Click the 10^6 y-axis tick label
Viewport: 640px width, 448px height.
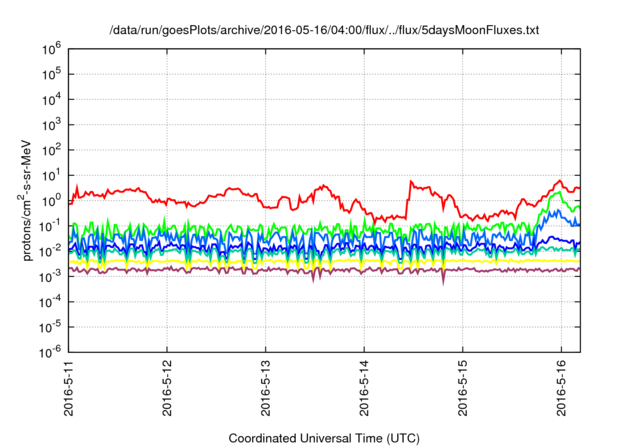[x=51, y=49]
